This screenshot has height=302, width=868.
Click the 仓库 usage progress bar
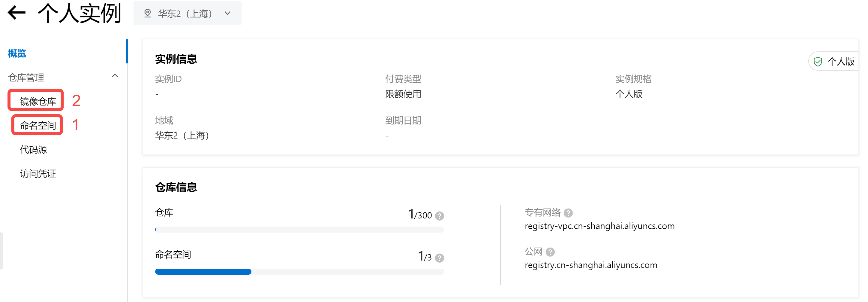click(299, 230)
